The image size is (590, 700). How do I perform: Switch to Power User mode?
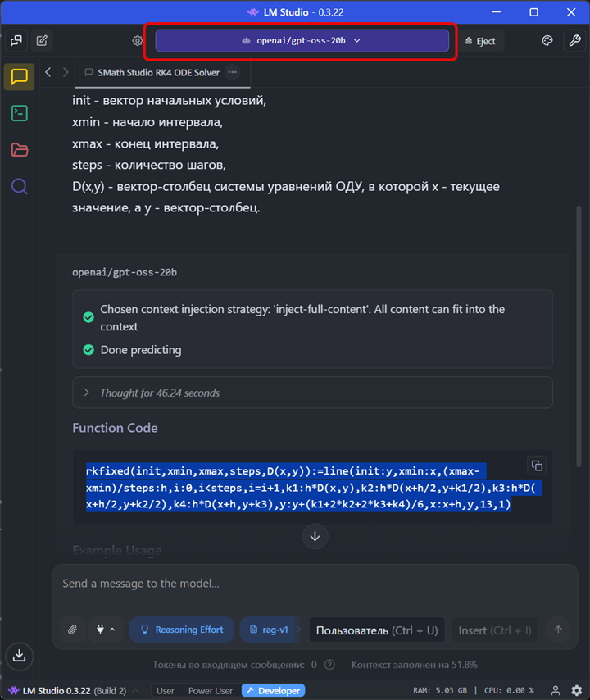(x=211, y=691)
